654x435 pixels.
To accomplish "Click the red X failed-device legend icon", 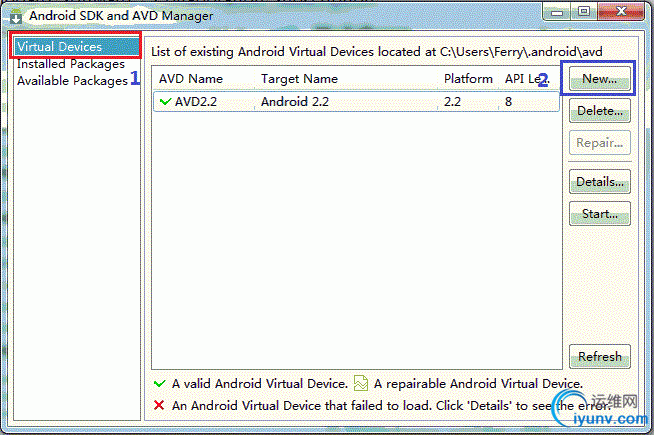I will point(159,405).
